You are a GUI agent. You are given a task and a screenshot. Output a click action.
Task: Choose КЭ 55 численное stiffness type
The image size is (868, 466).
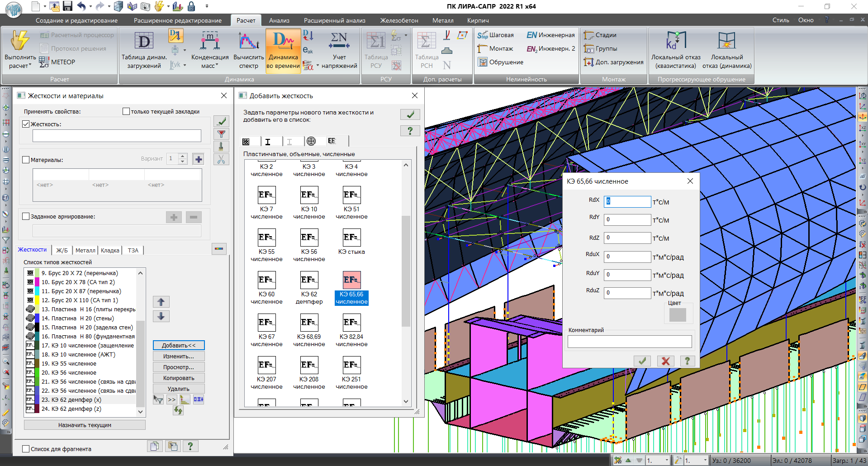pos(266,238)
